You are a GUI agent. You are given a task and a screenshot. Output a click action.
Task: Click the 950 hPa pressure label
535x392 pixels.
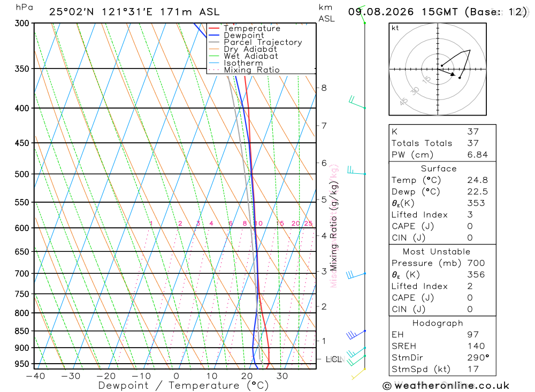22,364
